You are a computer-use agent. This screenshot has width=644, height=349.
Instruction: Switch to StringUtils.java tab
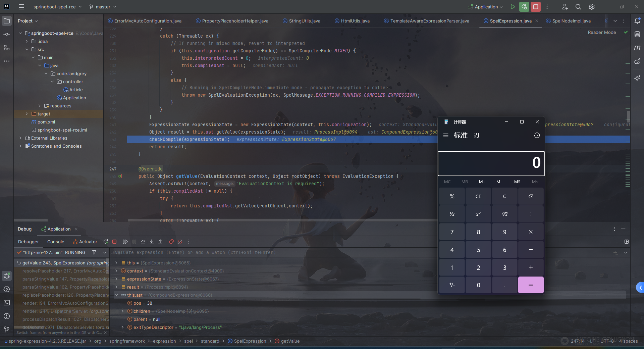pos(301,21)
